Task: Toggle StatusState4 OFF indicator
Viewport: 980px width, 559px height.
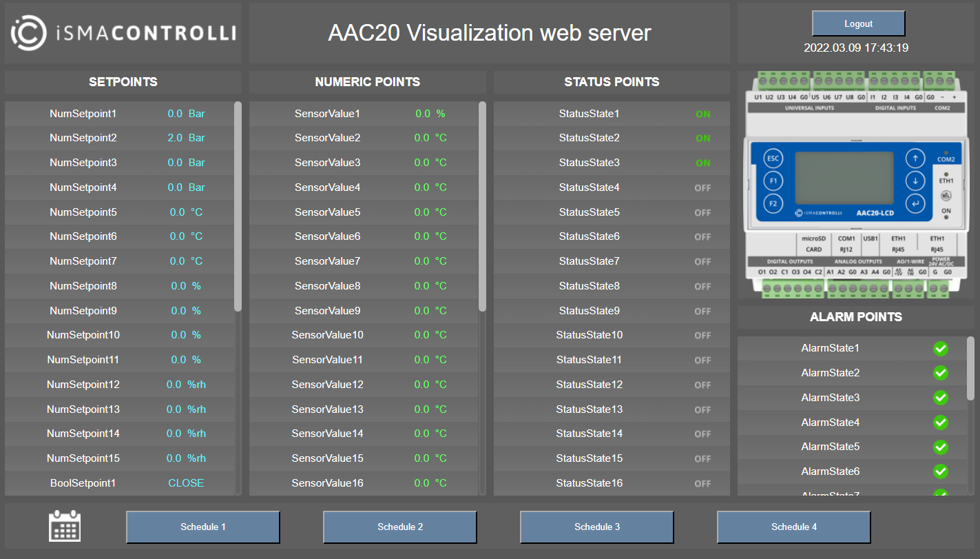Action: point(702,188)
